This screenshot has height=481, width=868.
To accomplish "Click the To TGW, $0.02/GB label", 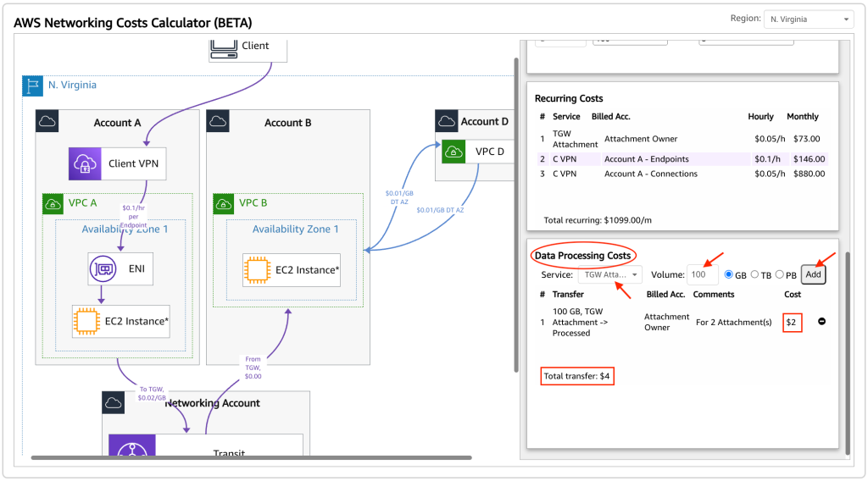I will (x=152, y=394).
